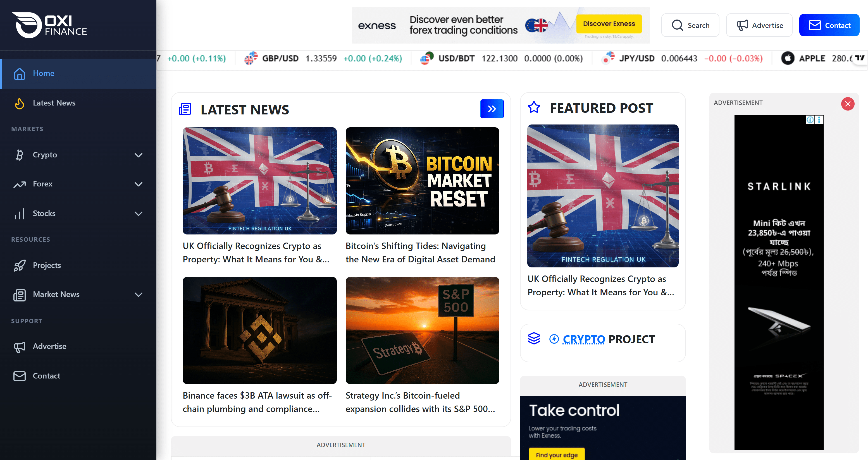Click the Featured Post UK flag image
This screenshot has width=868, height=460.
click(x=603, y=196)
